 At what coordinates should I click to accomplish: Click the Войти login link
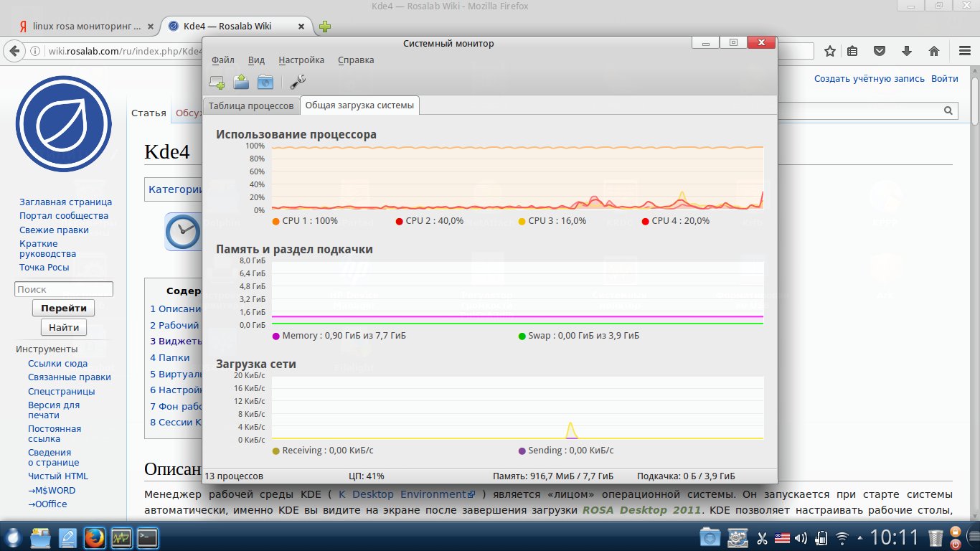click(945, 79)
